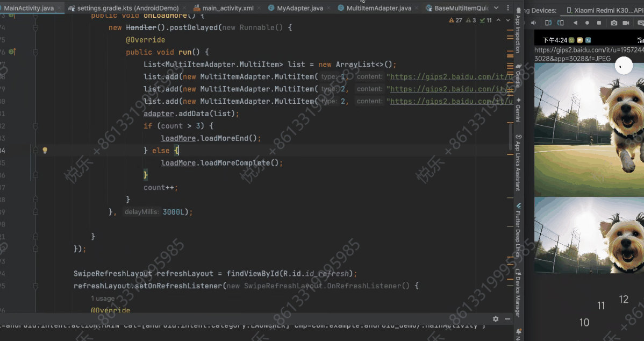Open the settings.gradle.kts (AndroidDemo) tab
Image resolution: width=644 pixels, height=341 pixels.
click(x=127, y=8)
